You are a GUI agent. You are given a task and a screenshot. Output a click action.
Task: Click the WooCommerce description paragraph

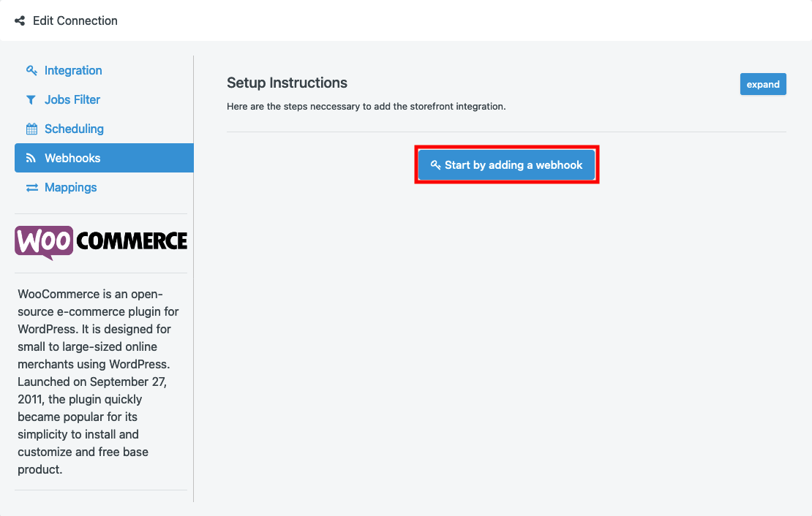click(x=99, y=382)
